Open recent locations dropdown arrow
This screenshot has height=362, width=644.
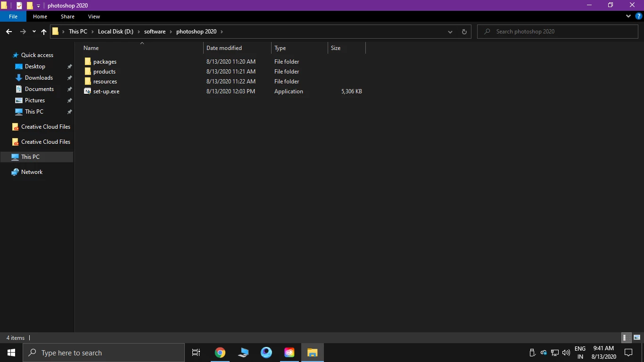34,32
